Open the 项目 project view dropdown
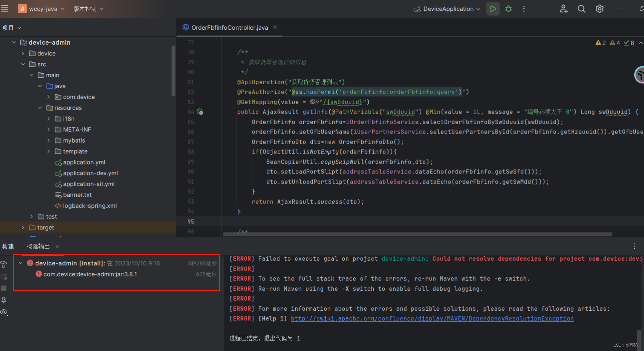Image resolution: width=644 pixels, height=351 pixels. [x=12, y=28]
